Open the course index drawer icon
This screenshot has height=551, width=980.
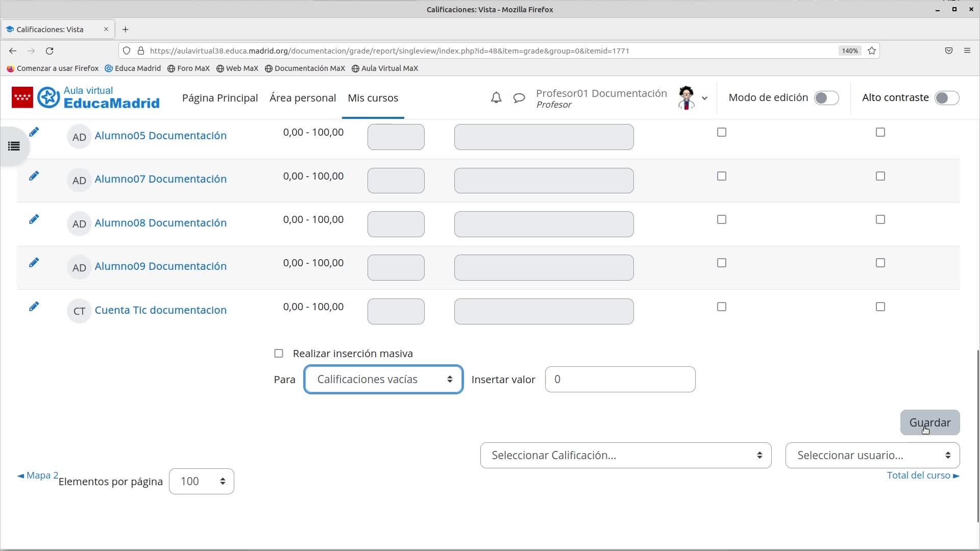tap(14, 146)
